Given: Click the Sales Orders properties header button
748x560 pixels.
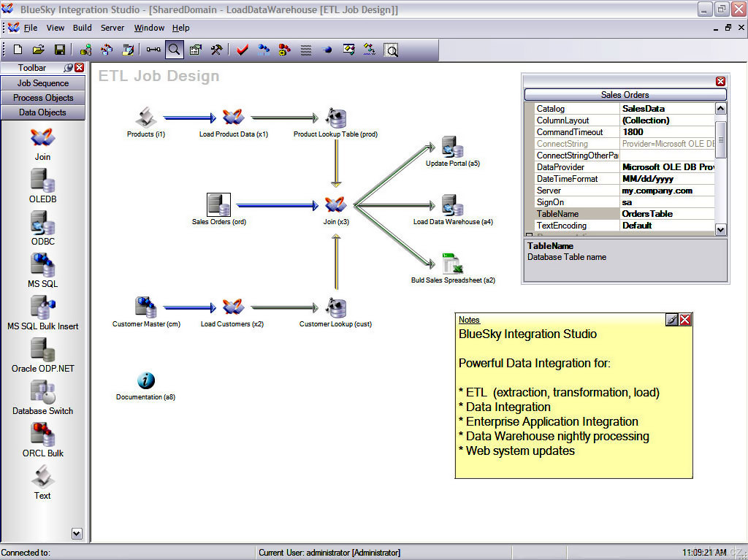Looking at the screenshot, I should 625,94.
